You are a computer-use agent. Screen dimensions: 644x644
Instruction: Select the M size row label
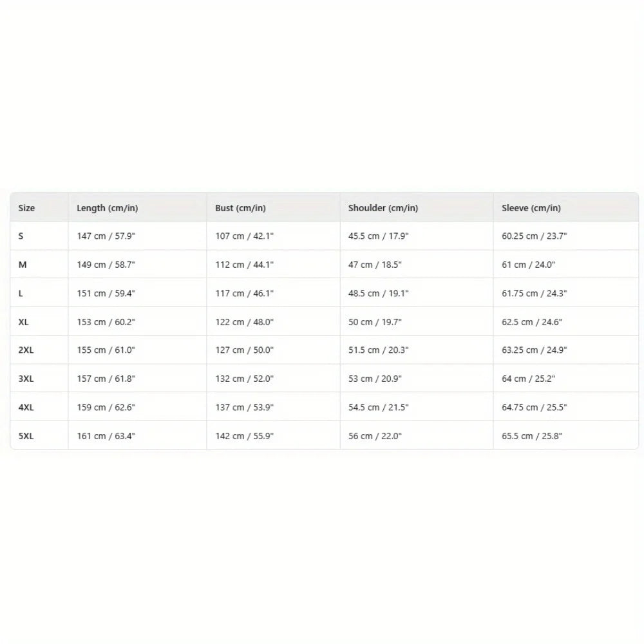pos(23,265)
